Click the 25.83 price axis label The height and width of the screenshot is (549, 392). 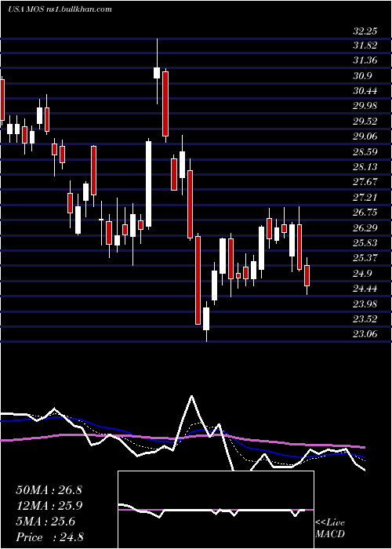365,242
